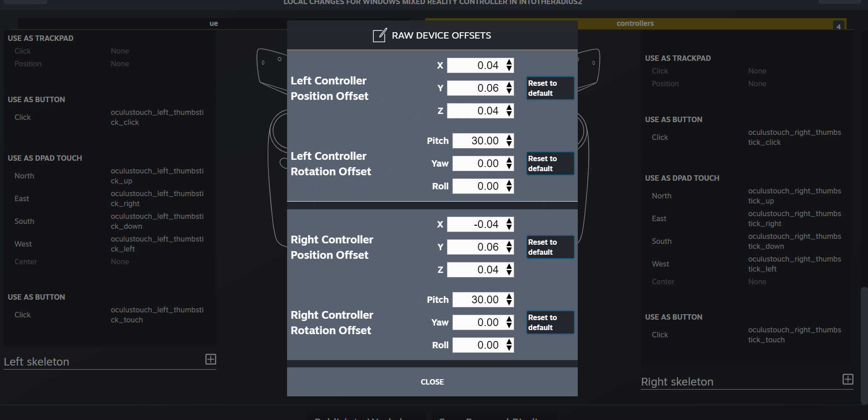This screenshot has width=868, height=420.
Task: Switch to the controllers tab
Action: pyautogui.click(x=635, y=24)
